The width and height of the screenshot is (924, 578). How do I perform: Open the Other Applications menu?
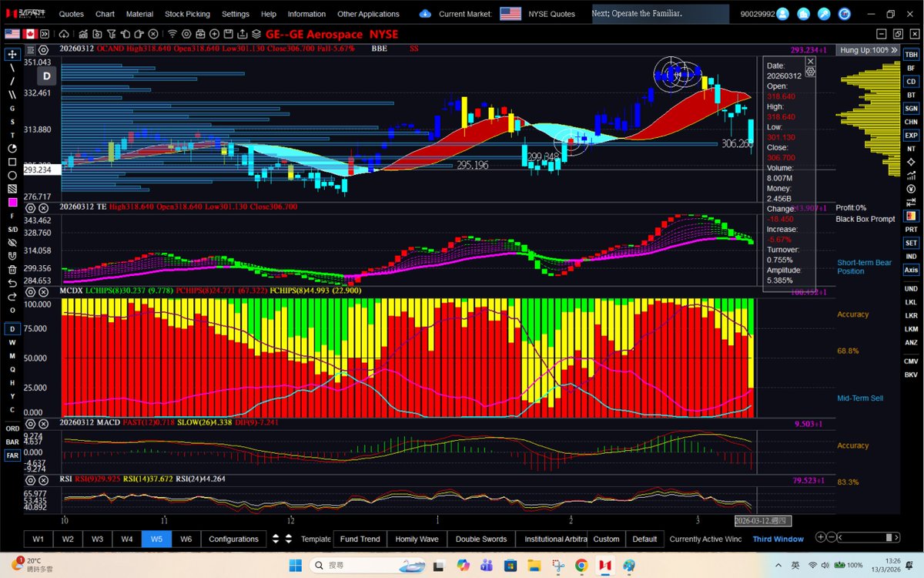(368, 14)
